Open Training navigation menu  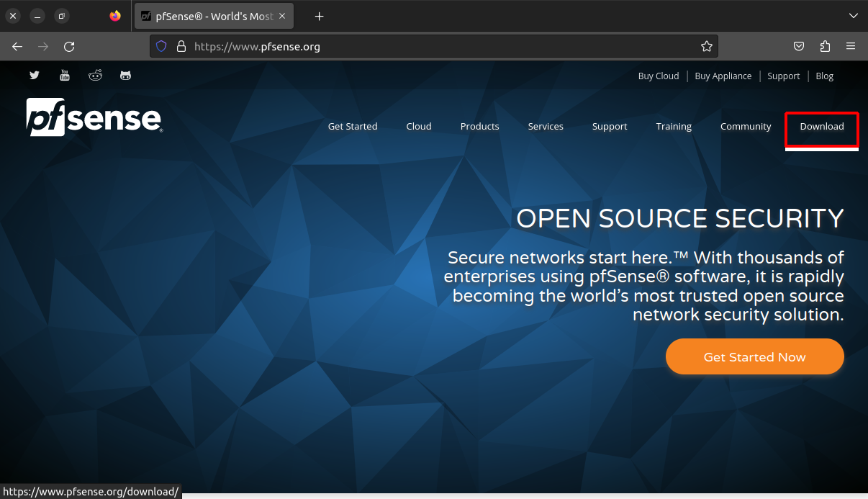tap(674, 126)
